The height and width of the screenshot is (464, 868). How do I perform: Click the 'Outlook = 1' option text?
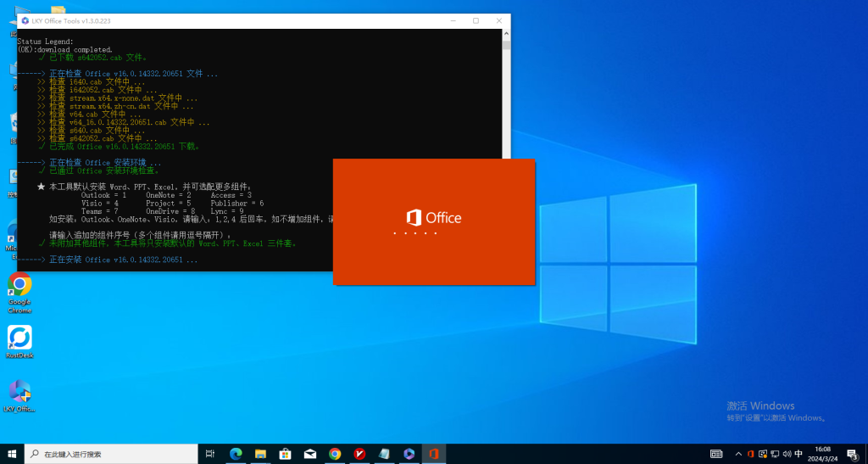point(104,195)
